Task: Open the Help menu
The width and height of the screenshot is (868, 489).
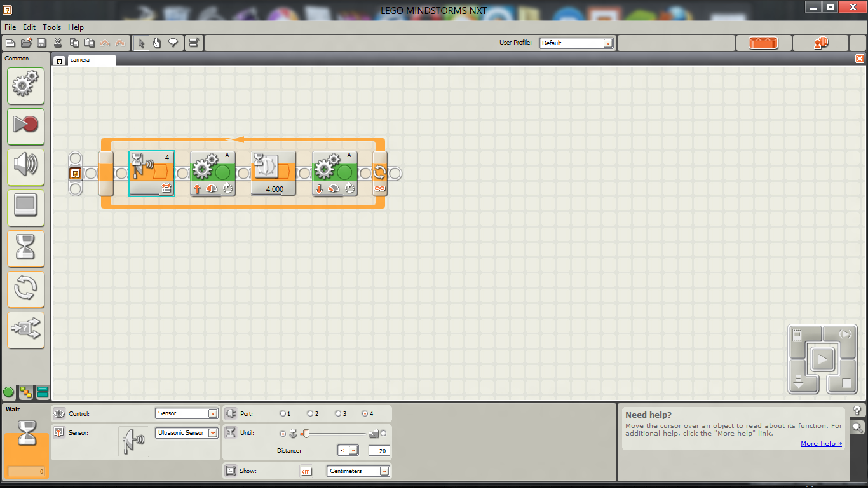Action: [76, 27]
